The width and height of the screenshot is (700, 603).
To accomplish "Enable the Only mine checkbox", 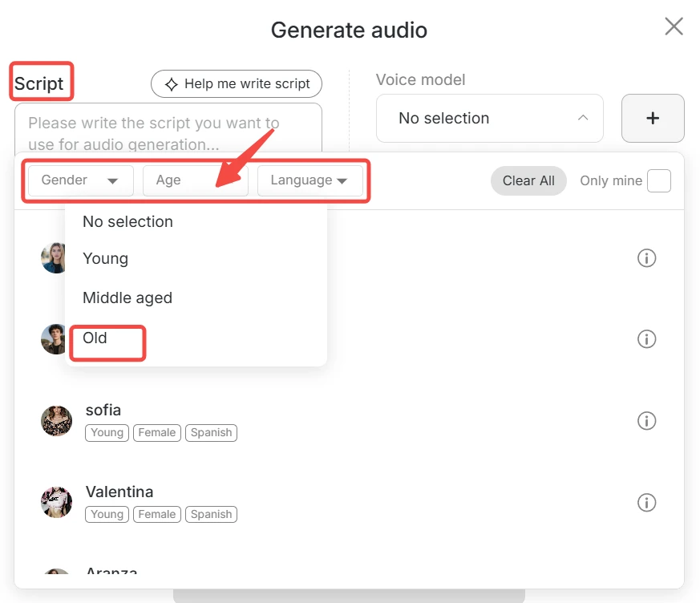I will click(x=659, y=180).
